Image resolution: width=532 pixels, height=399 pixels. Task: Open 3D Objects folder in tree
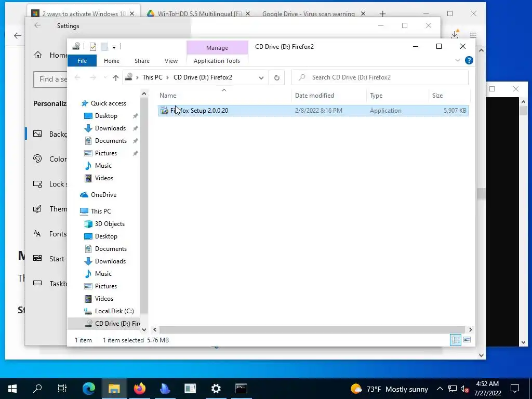[110, 224]
